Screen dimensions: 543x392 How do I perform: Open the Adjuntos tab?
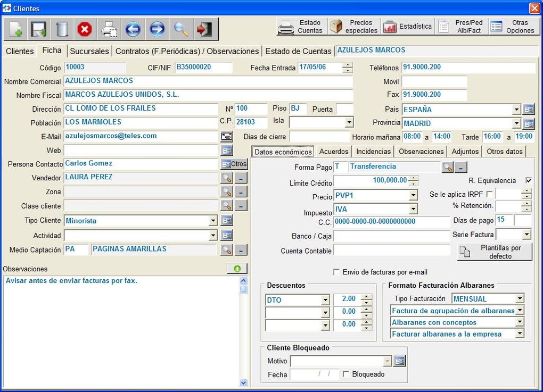coord(465,152)
